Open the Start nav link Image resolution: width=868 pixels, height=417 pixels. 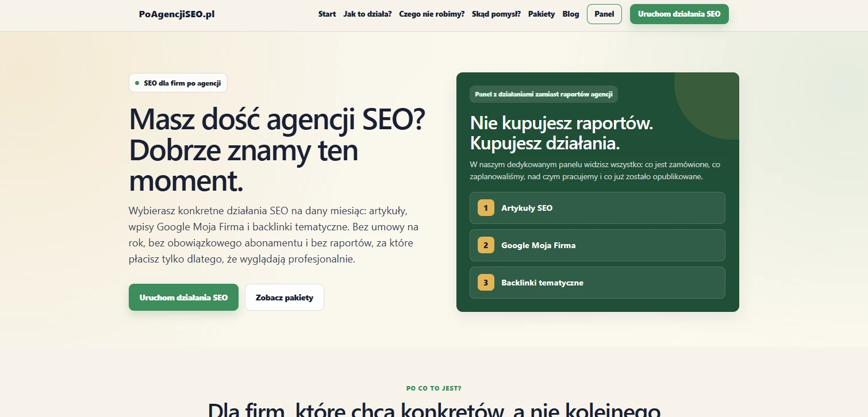pos(327,14)
